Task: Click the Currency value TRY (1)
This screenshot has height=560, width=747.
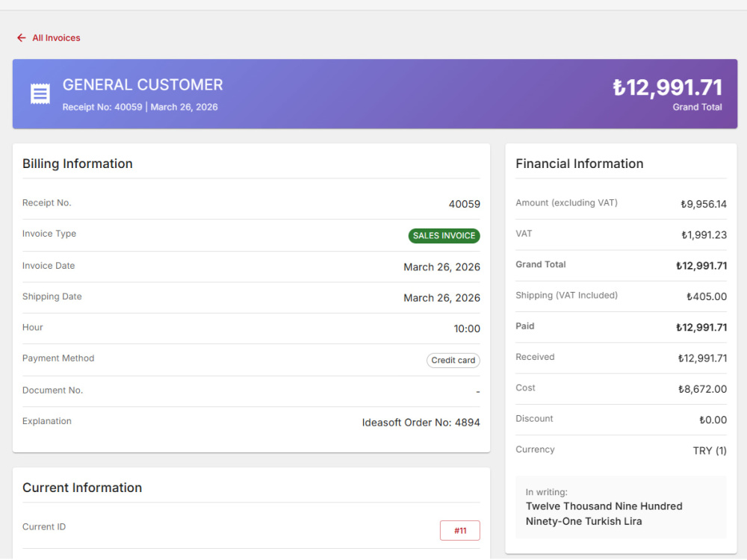Action: click(710, 450)
